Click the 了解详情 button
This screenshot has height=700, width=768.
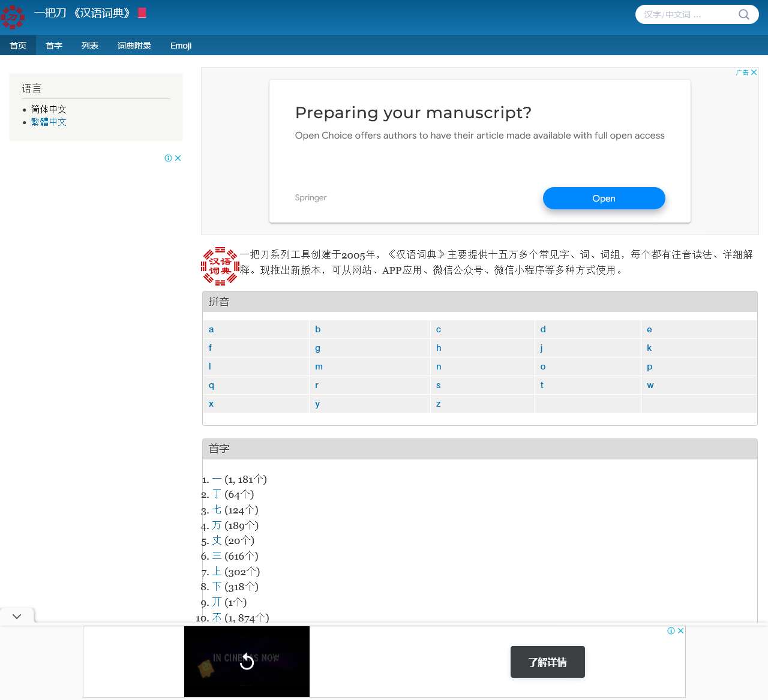(547, 662)
